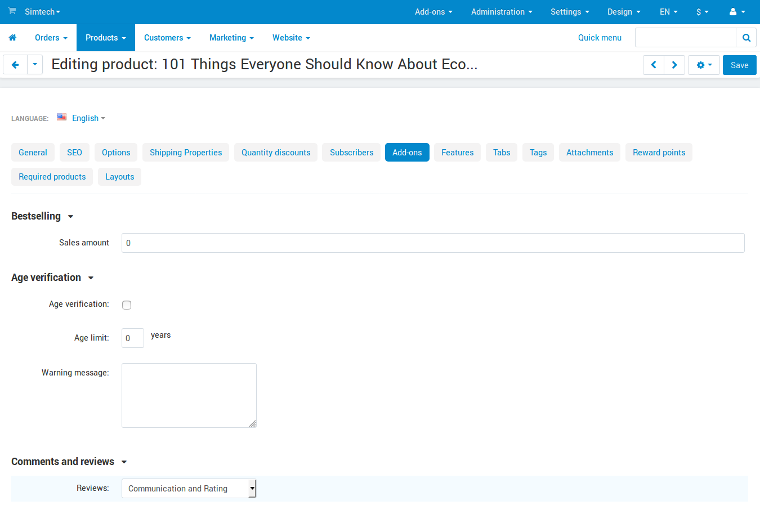
Task: Switch to the Options tab
Action: (x=116, y=153)
